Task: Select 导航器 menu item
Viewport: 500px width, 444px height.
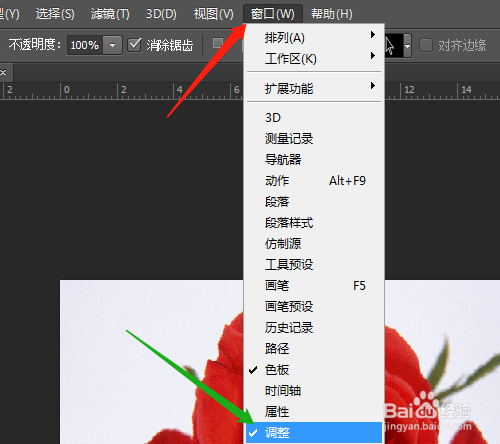Action: (314, 160)
